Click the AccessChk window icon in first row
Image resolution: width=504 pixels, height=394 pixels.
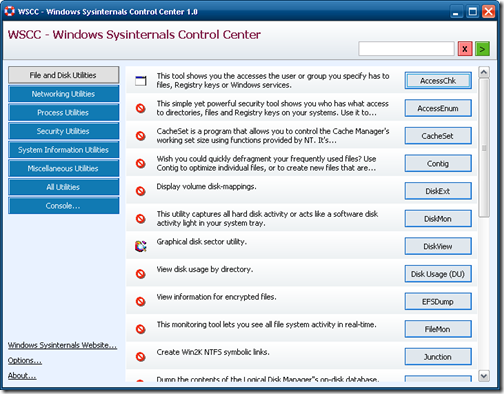coord(141,81)
